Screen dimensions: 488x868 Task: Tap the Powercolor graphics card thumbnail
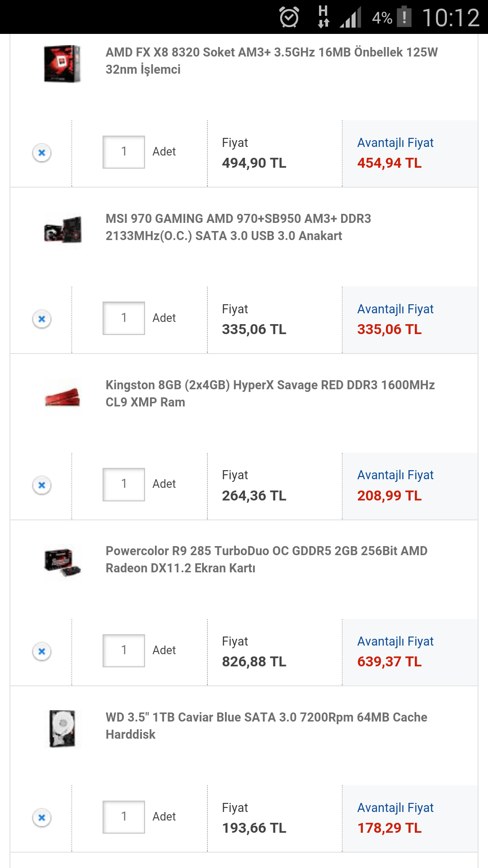(x=62, y=562)
